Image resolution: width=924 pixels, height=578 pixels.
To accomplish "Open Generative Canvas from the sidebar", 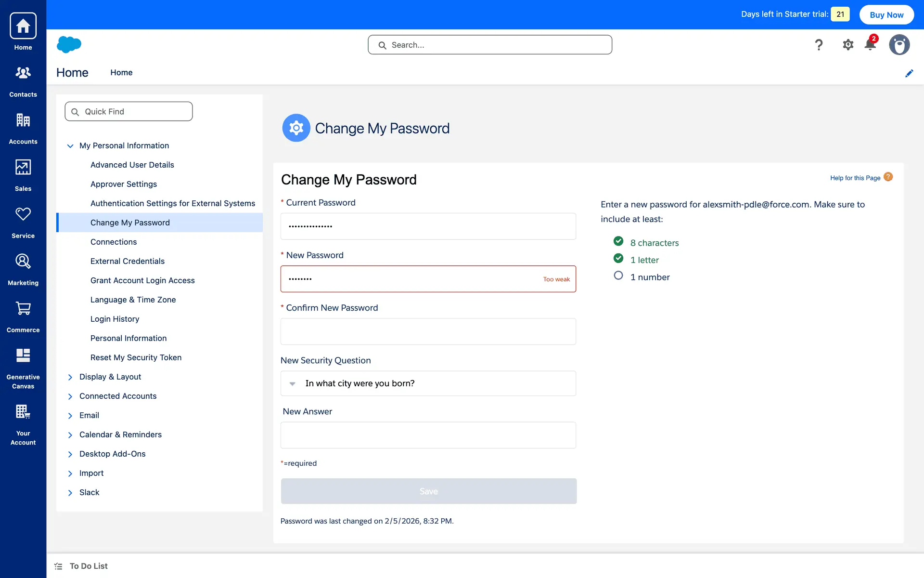I will tap(23, 356).
